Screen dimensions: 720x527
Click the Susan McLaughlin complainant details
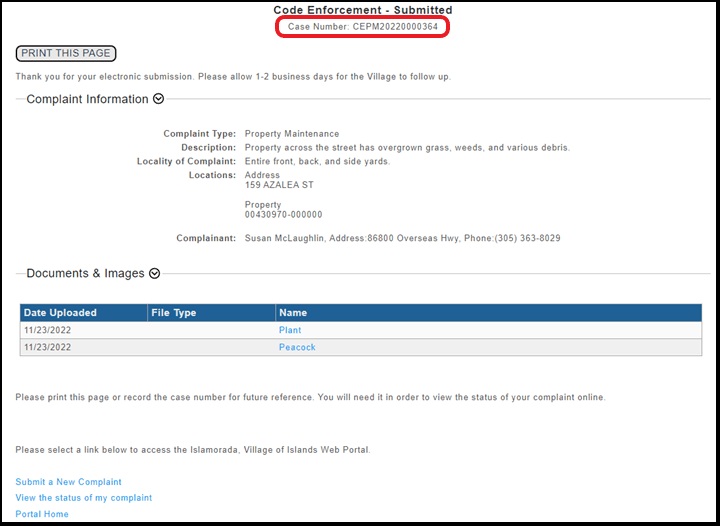tap(402, 238)
